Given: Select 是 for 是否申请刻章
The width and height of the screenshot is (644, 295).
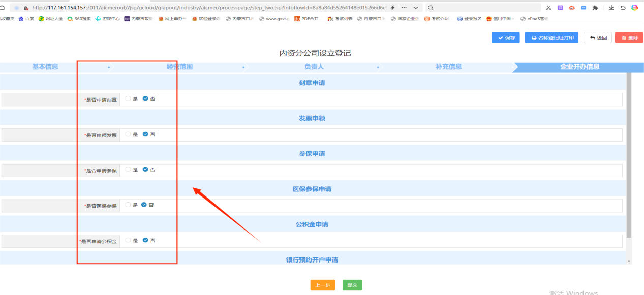Looking at the screenshot, I should (128, 99).
